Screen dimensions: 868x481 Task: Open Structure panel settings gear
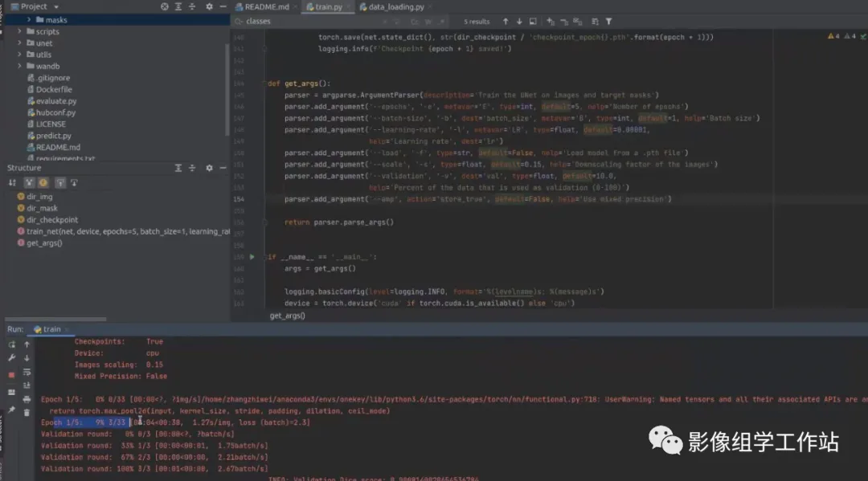209,168
